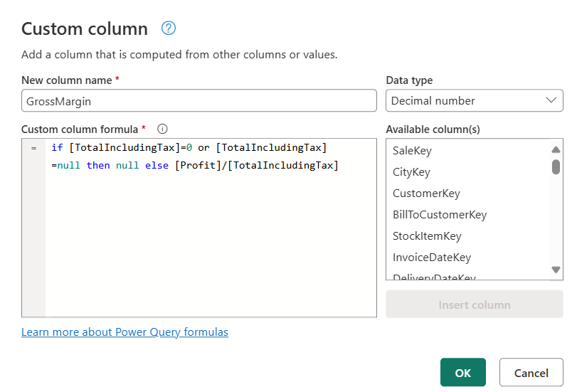Click the Available columns scrollbar thumb
577x392 pixels.
click(556, 167)
